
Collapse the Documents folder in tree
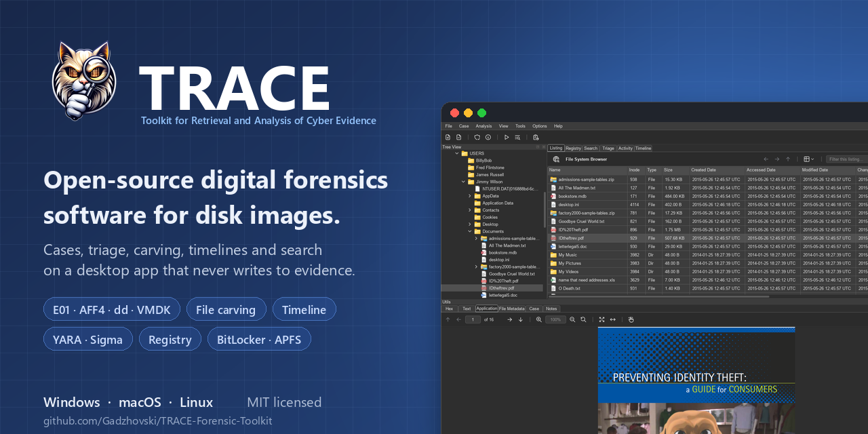click(470, 231)
